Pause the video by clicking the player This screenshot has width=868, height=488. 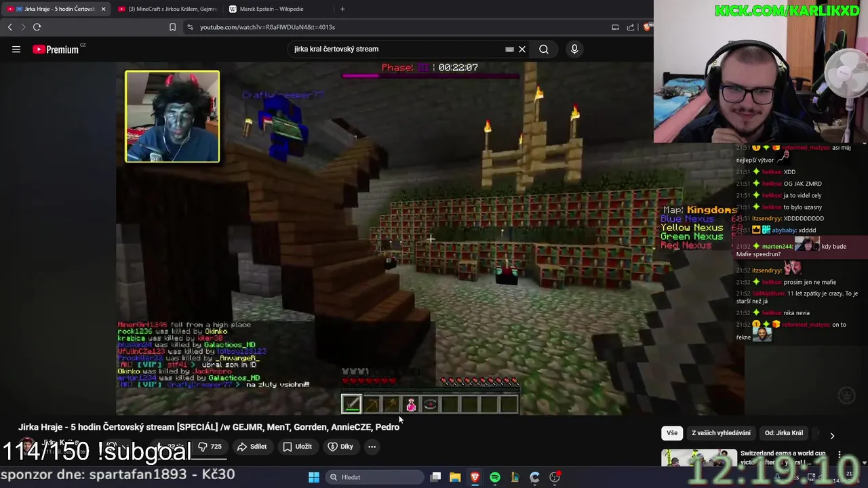[430, 239]
